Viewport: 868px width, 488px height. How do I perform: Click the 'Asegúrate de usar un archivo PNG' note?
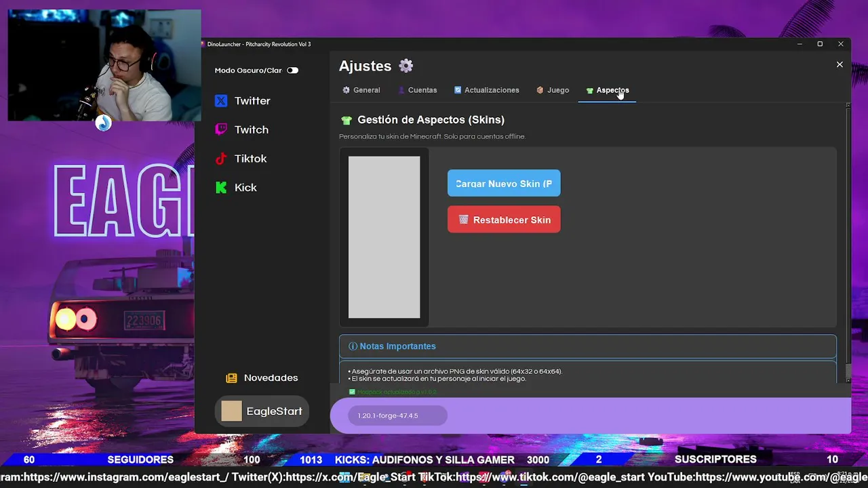(455, 371)
